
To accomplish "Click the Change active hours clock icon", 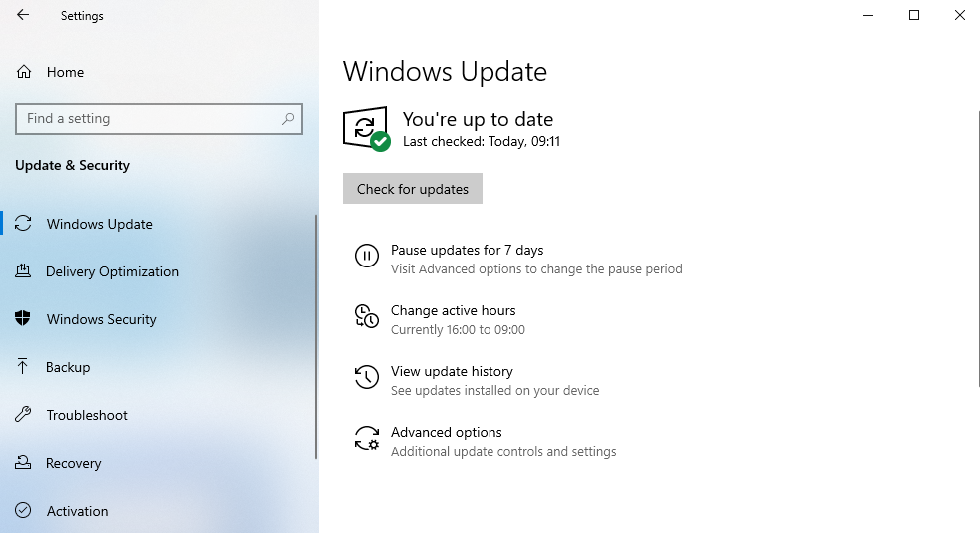I will click(x=367, y=317).
